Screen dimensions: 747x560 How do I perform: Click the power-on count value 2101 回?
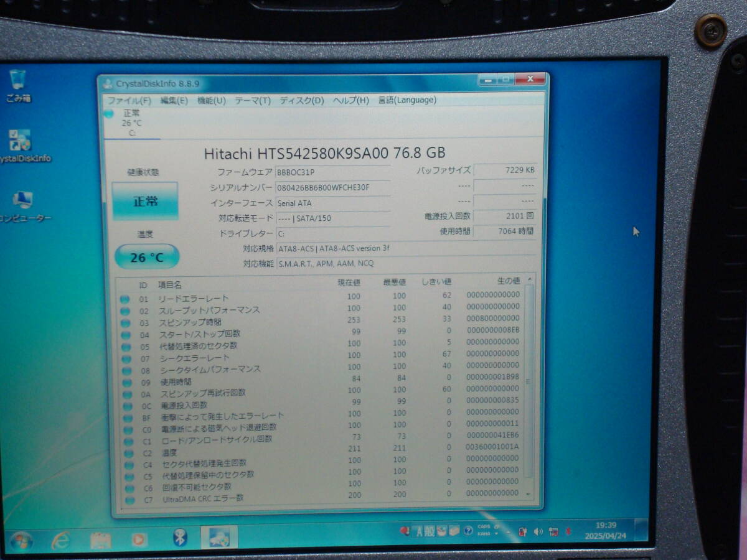tap(504, 216)
